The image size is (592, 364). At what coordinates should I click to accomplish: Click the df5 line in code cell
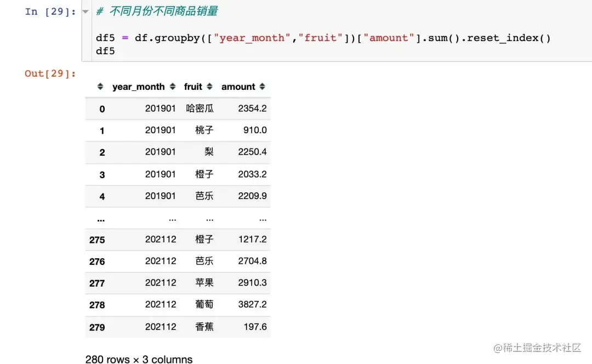point(105,51)
